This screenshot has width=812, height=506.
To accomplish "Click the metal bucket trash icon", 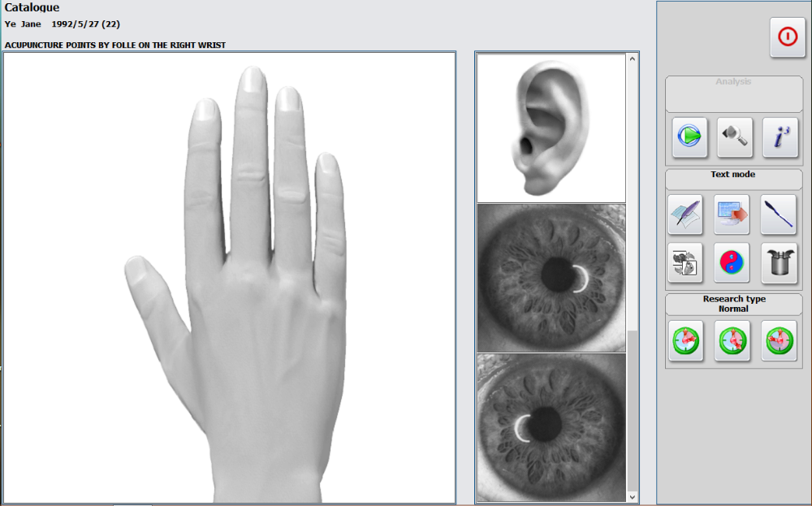I will click(779, 262).
